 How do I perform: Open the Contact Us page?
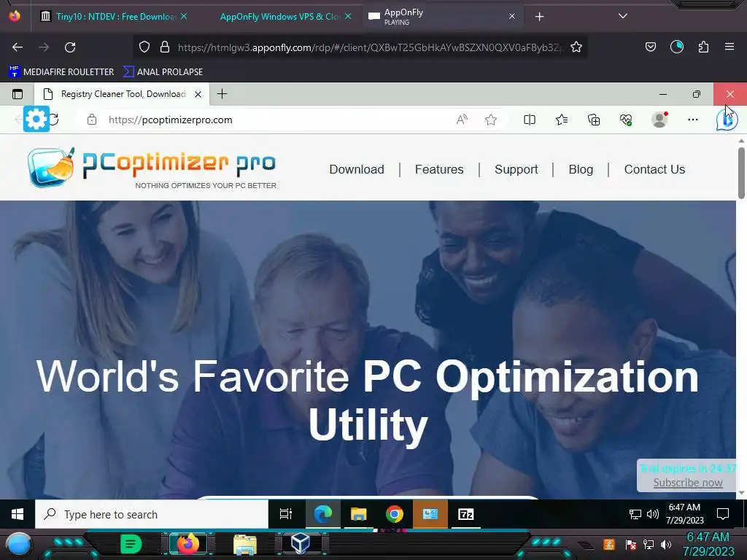point(654,169)
